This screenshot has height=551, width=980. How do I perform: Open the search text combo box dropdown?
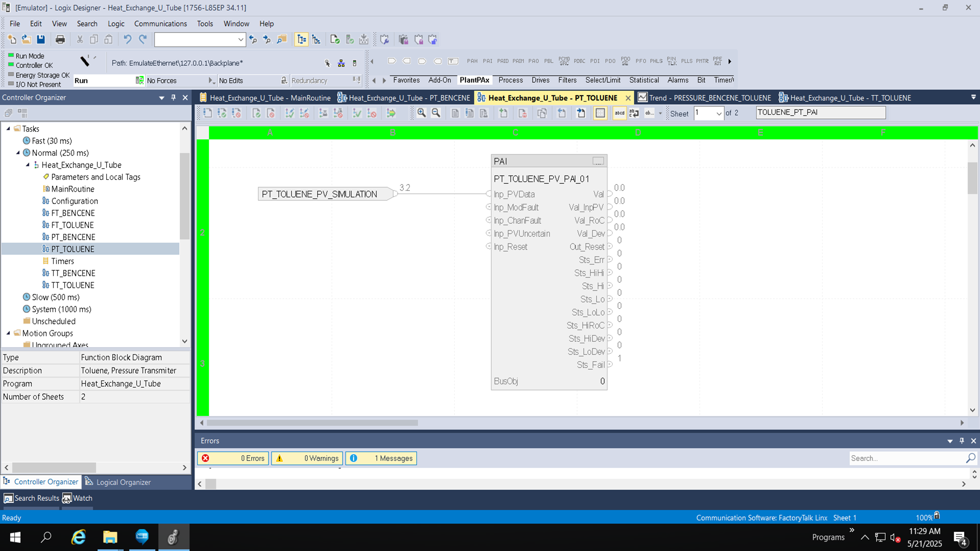[x=241, y=40]
